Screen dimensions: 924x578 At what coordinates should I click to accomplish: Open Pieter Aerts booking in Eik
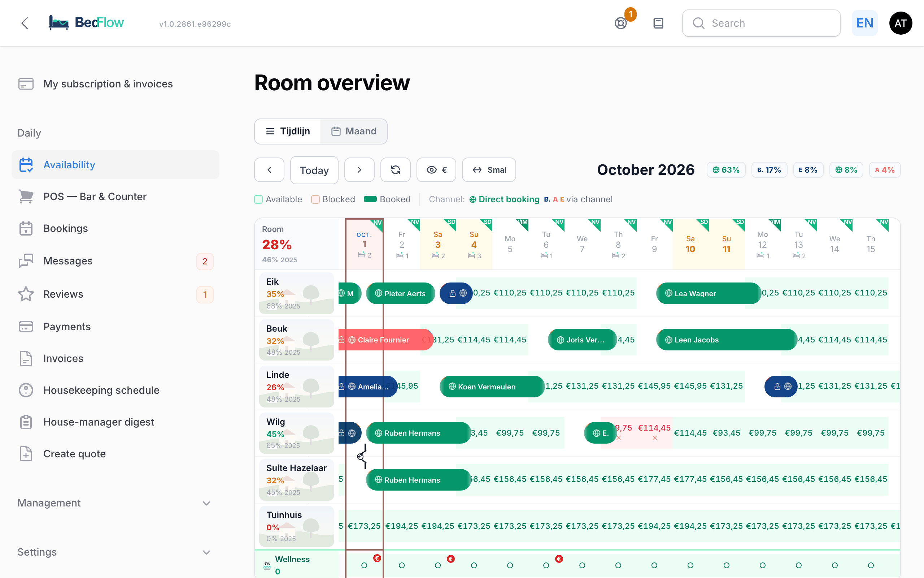point(400,293)
